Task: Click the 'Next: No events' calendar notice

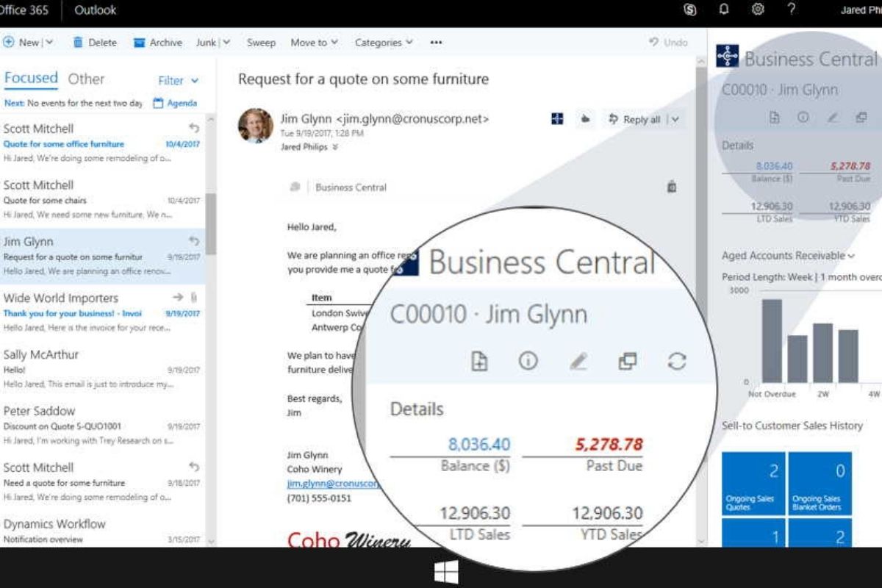Action: pos(73,104)
